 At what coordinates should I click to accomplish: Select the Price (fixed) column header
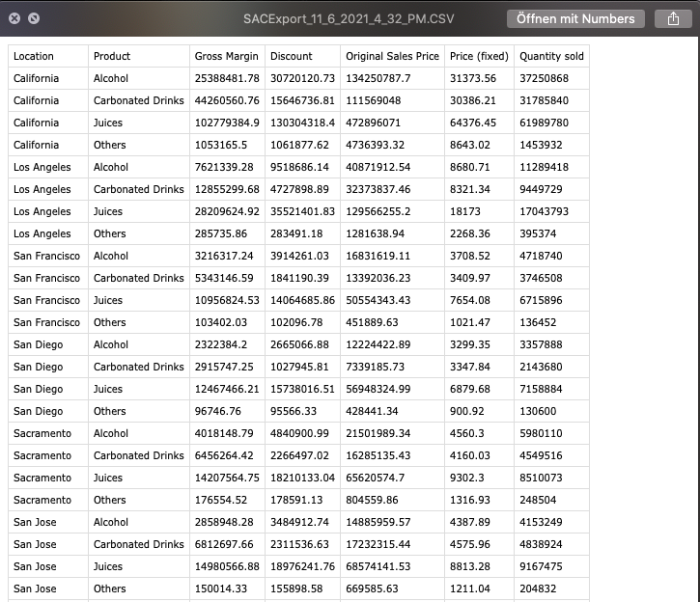click(x=479, y=56)
